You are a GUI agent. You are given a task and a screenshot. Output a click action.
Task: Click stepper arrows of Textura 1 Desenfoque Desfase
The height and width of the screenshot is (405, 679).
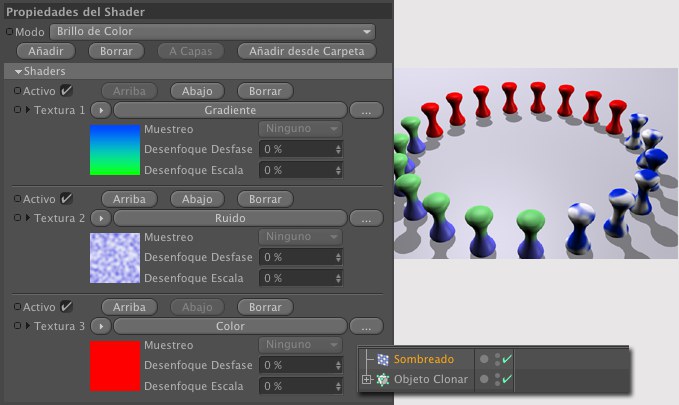[338, 149]
